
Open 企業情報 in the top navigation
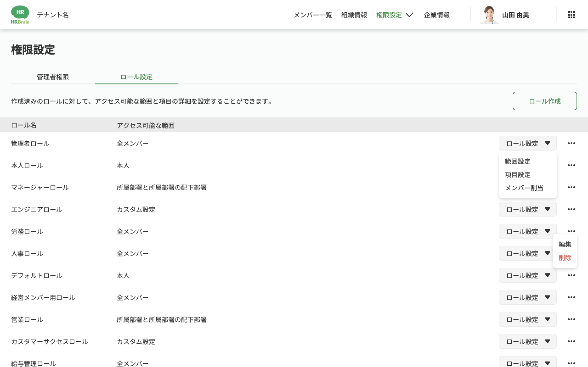click(x=437, y=15)
